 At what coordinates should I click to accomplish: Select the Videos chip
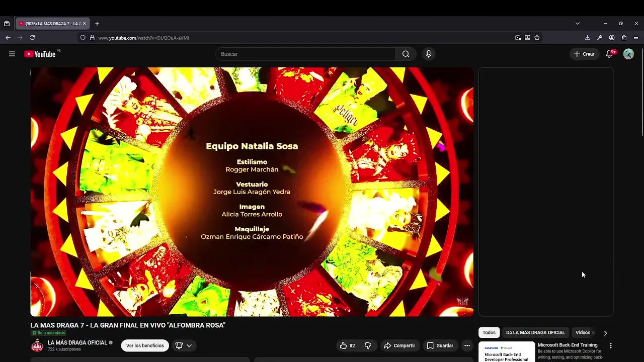[584, 332]
